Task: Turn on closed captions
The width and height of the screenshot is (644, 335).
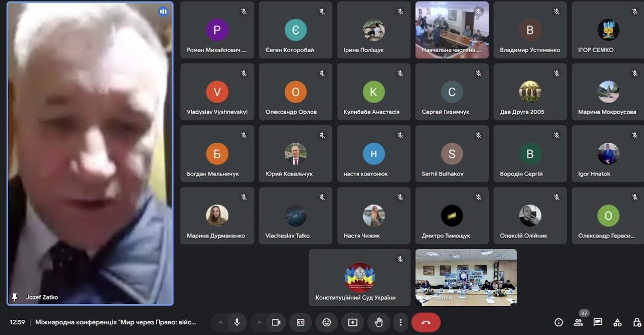Action: pyautogui.click(x=300, y=322)
